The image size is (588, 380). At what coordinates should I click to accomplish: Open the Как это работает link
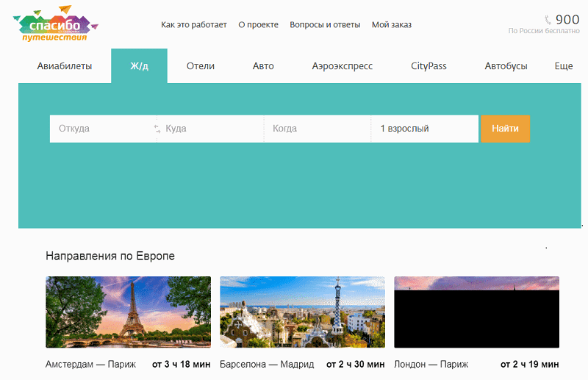[x=194, y=25]
